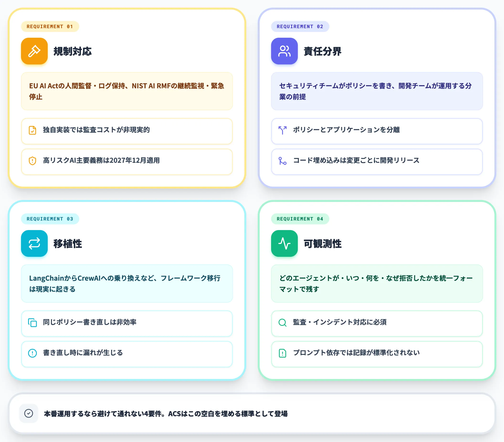Click the 移植性 heading
The height and width of the screenshot is (442, 504).
coord(68,244)
